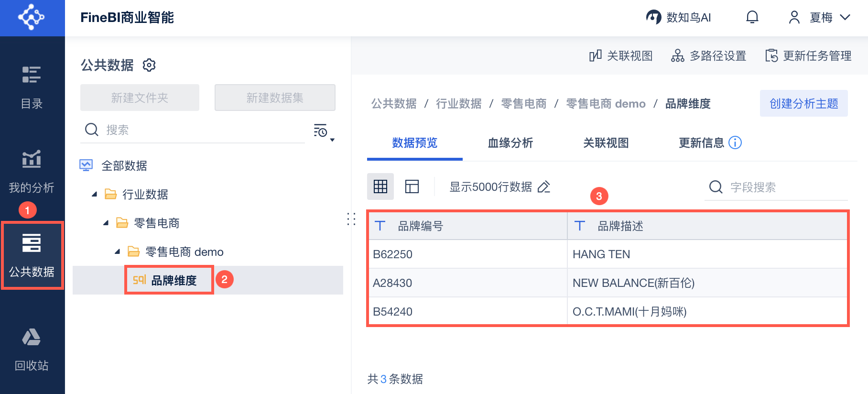Click the info icon beside 更新信息
868x394 pixels.
[x=735, y=142]
